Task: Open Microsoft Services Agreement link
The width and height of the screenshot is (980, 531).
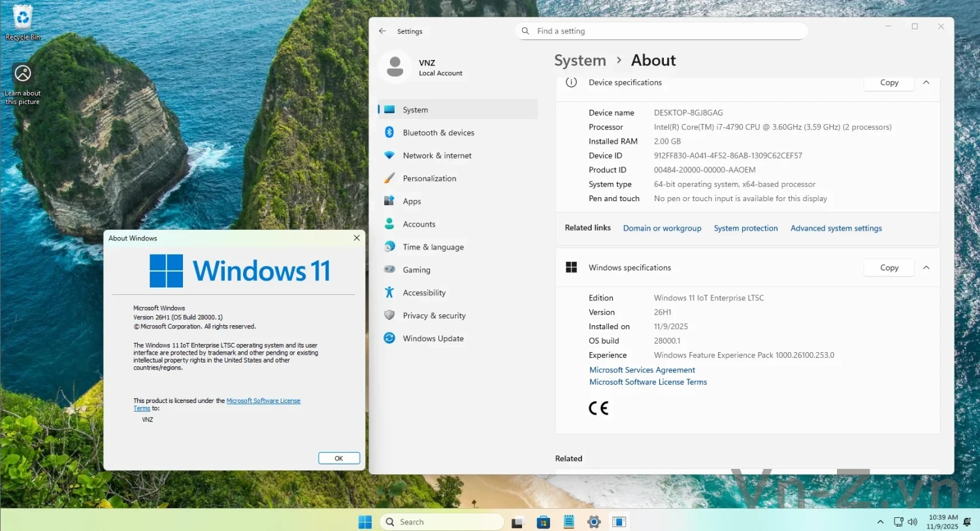Action: [x=642, y=370]
